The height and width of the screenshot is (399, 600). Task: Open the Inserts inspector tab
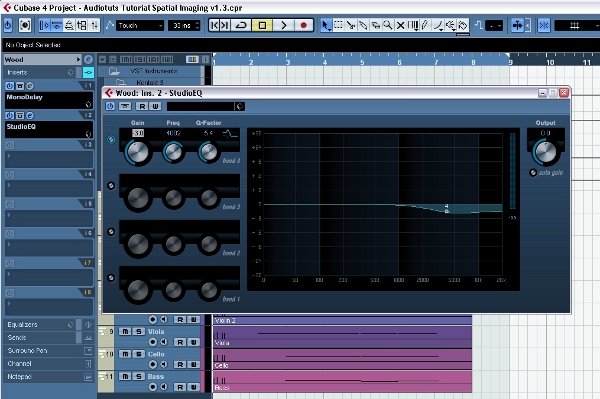click(x=17, y=72)
